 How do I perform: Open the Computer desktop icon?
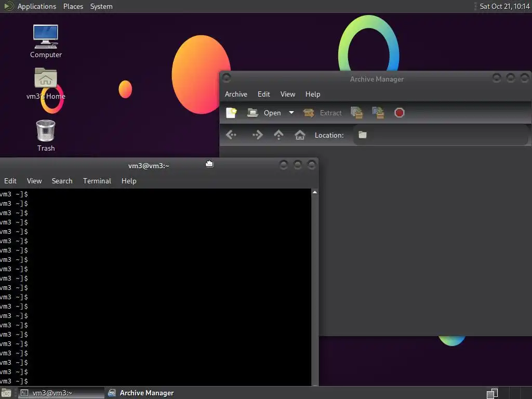(x=46, y=41)
